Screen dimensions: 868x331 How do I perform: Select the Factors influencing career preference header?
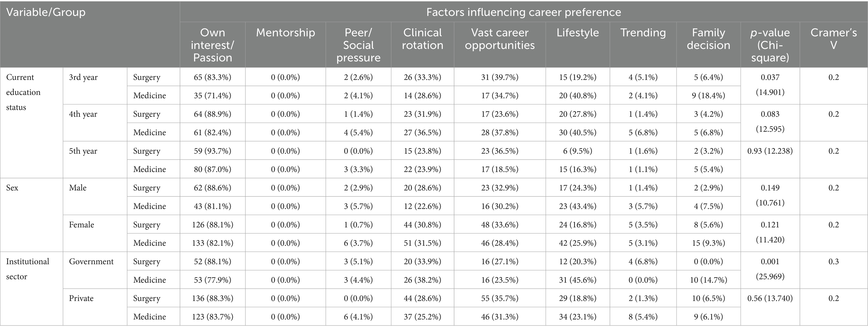click(x=523, y=13)
